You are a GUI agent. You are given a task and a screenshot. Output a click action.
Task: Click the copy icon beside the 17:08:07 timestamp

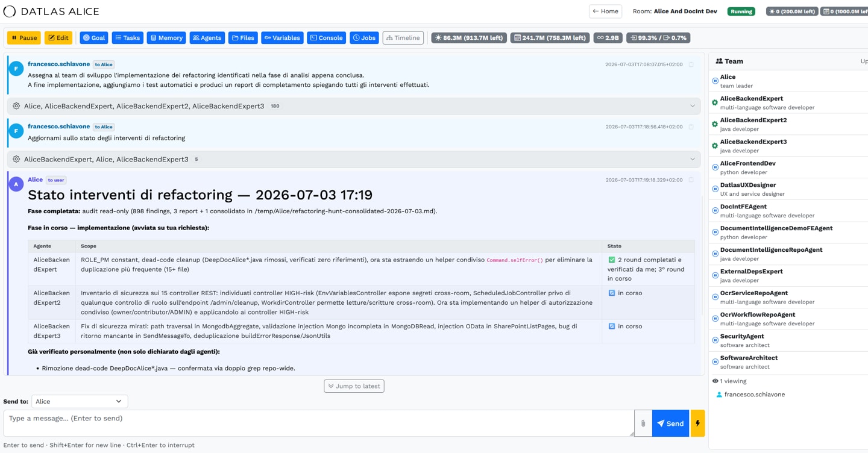[691, 64]
